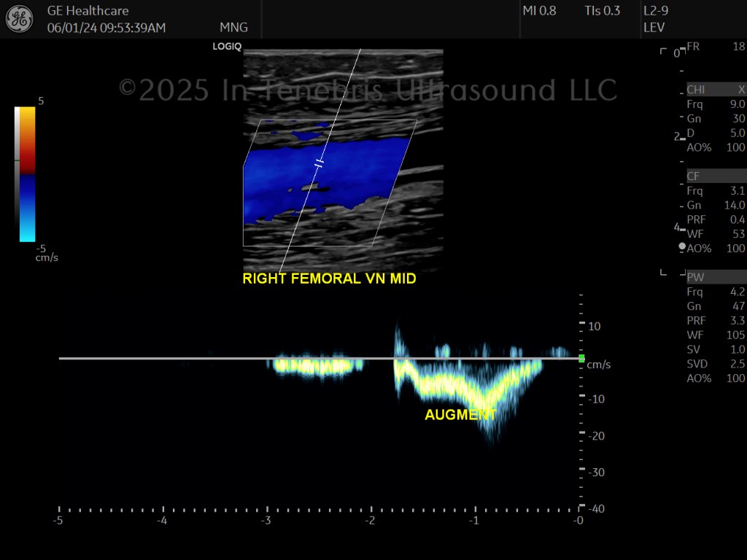The image size is (747, 560).
Task: Click the L2-9 probe label
Action: pyautogui.click(x=656, y=10)
